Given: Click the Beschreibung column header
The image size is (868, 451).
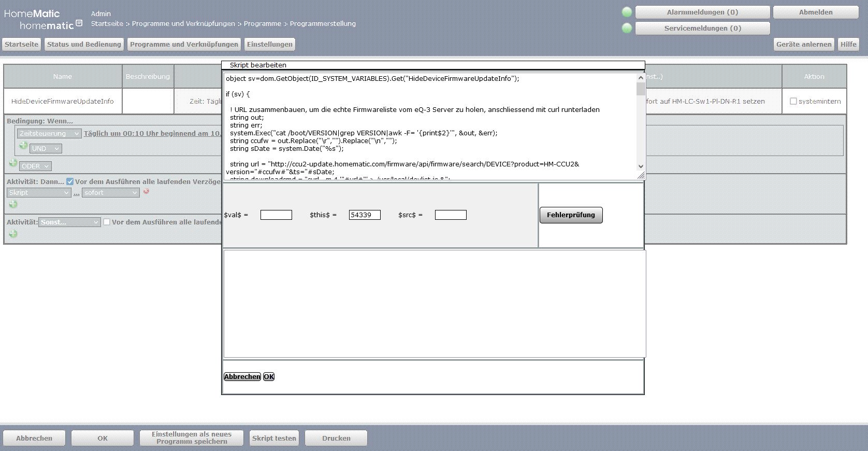Looking at the screenshot, I should point(148,76).
